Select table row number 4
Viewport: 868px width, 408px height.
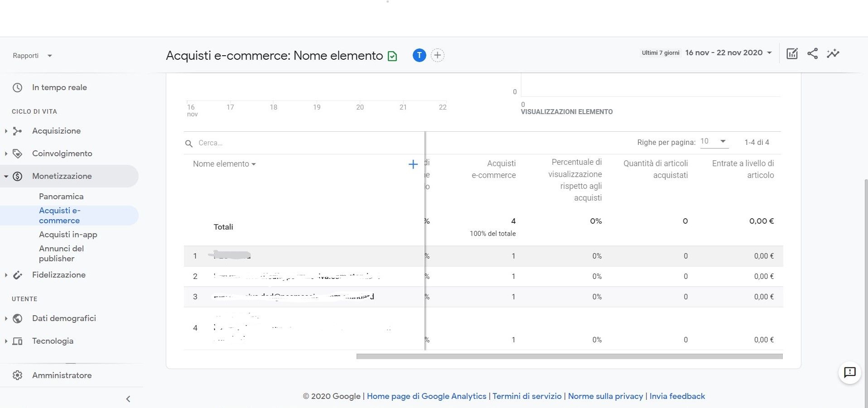point(483,328)
